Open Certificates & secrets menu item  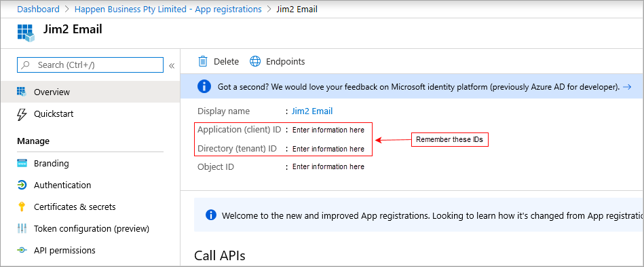(90, 207)
